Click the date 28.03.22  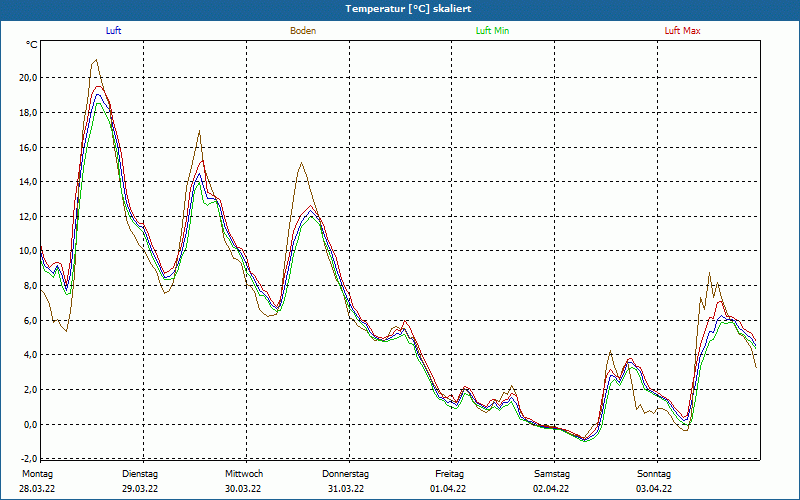[x=37, y=489]
